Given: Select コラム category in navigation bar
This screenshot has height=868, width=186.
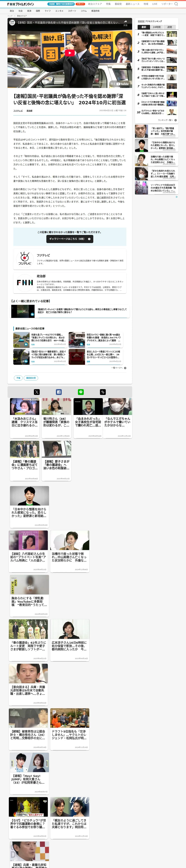Looking at the screenshot, I should [84, 11].
